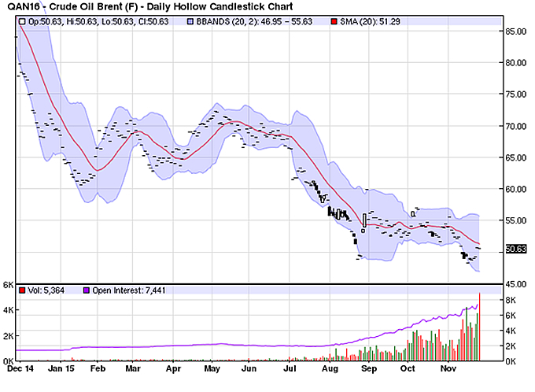Select the Dec 14 date on x-axis
This screenshot has width=535, height=392.
pos(17,368)
